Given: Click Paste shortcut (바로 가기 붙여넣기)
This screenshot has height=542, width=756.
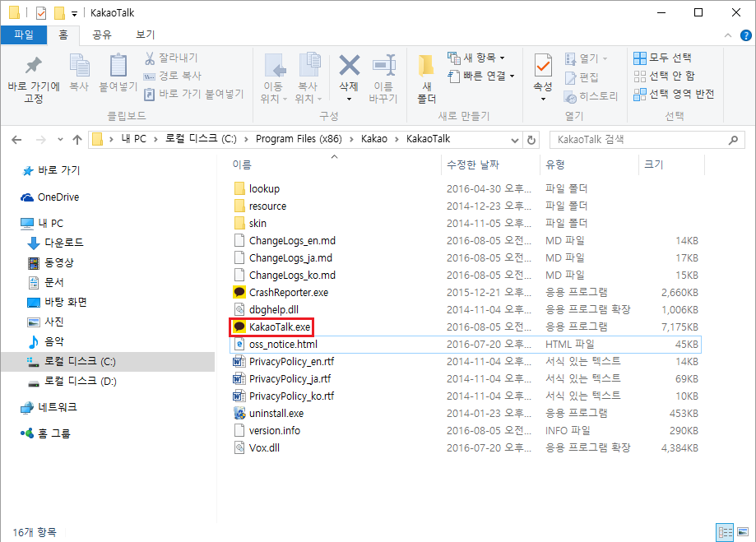Looking at the screenshot, I should [x=194, y=94].
